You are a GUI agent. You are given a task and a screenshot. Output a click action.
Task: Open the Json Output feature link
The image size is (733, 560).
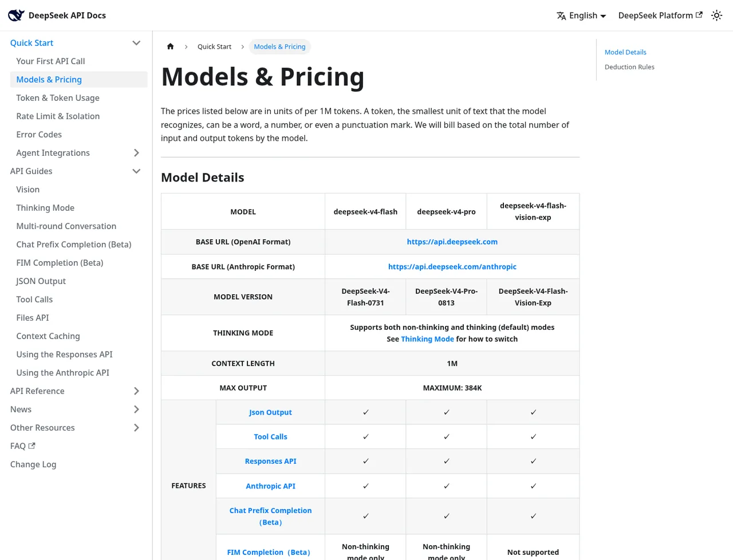tap(270, 412)
